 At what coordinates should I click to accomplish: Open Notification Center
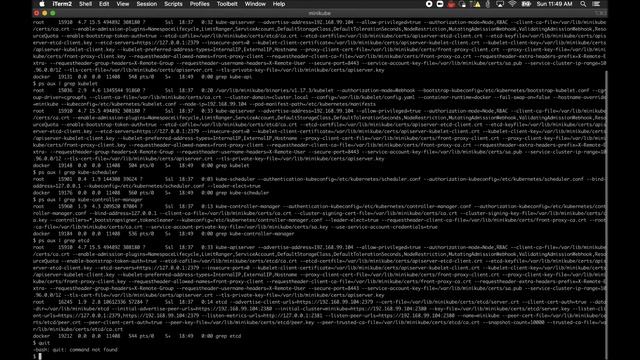point(596,4)
